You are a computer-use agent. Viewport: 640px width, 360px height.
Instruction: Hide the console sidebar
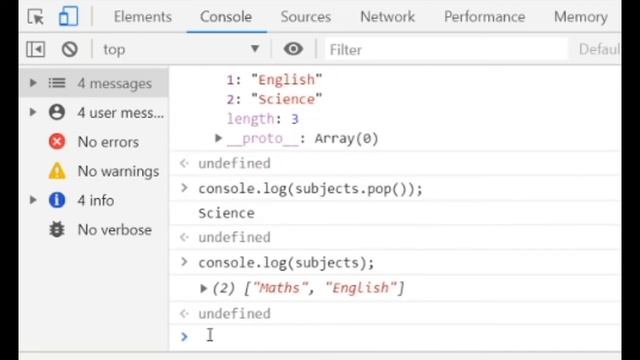pyautogui.click(x=36, y=49)
